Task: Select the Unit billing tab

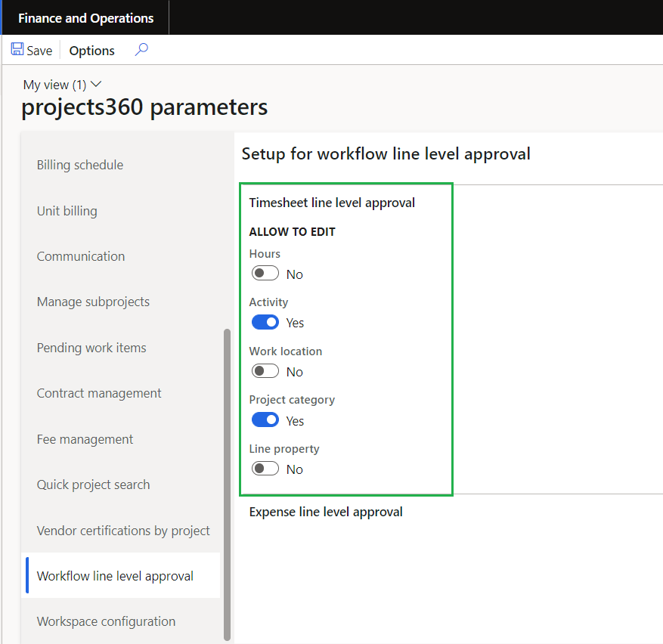Action: tap(67, 211)
